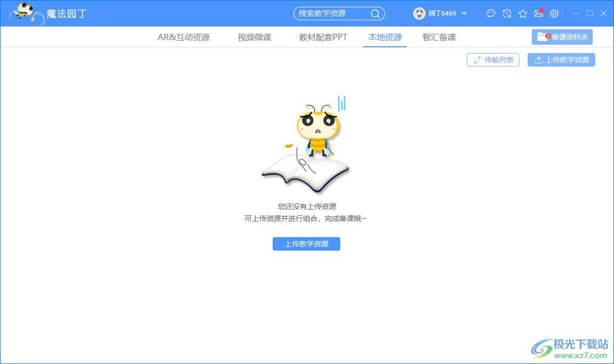The image size is (614, 364).
Task: Click the center blue 上传教学资源 button
Action: click(306, 243)
